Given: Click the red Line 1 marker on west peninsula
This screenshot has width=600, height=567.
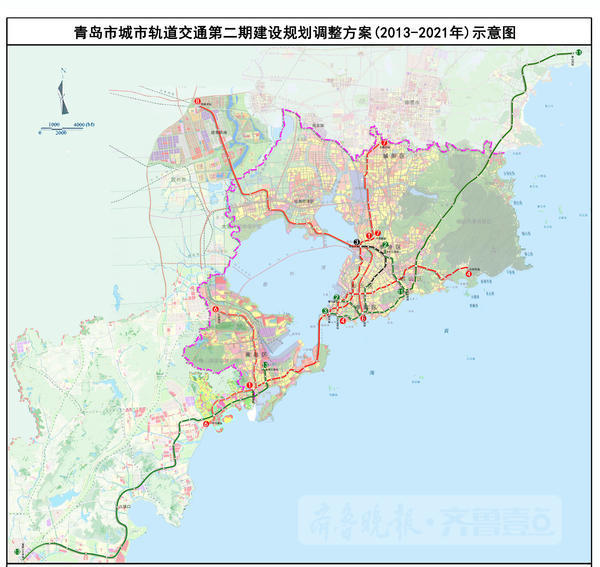Looking at the screenshot, I should point(249,385).
